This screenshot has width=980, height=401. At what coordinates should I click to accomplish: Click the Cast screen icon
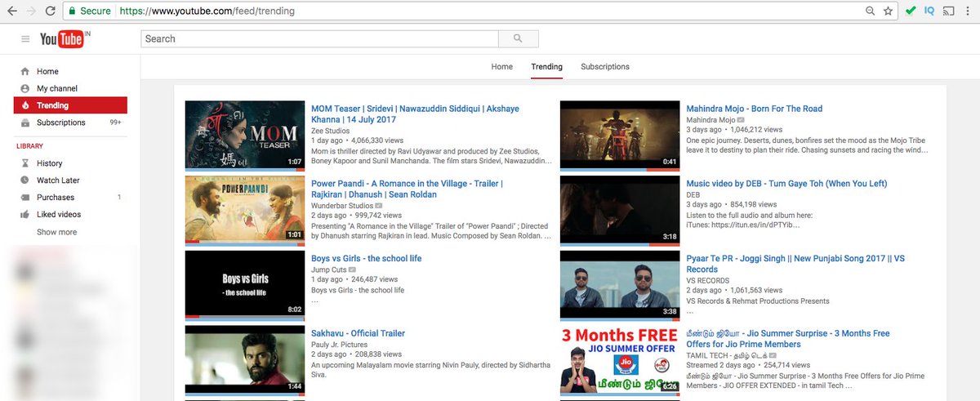click(948, 11)
